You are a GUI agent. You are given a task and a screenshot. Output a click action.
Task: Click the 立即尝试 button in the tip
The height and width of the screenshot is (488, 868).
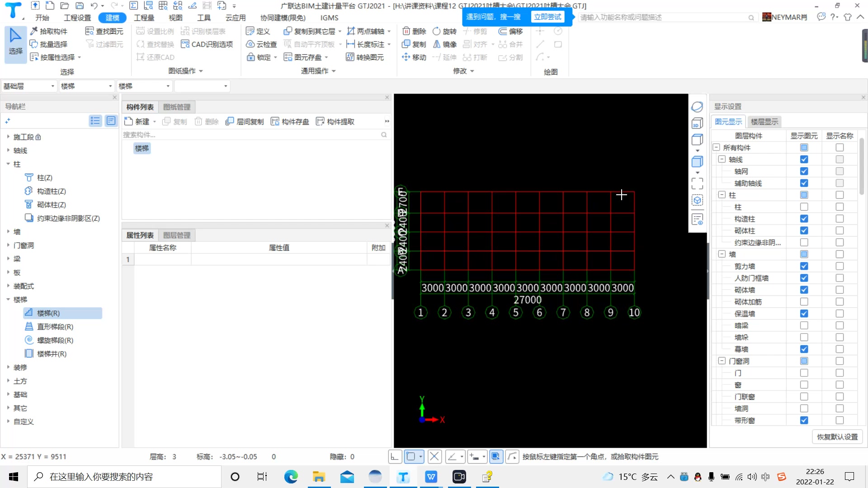point(547,17)
